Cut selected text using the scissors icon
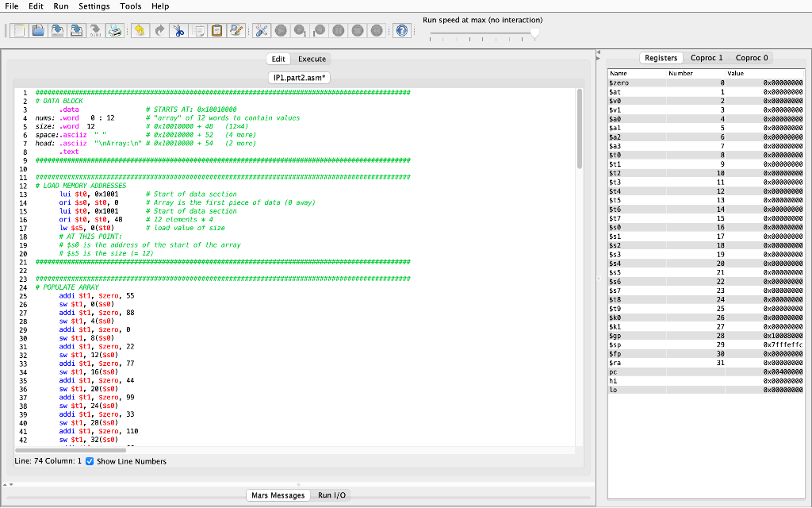Screen dimensions: 812x508 (179, 30)
